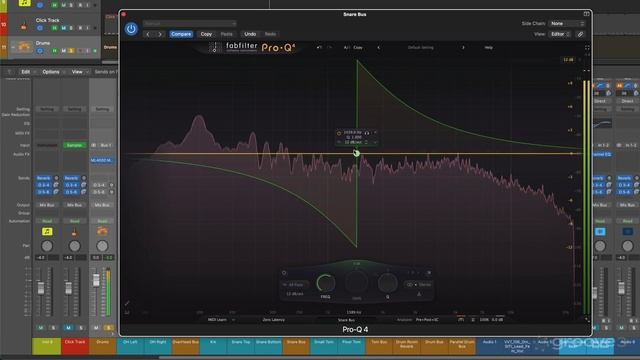The image size is (640, 360).
Task: Click the FabFilter Pro-Q 4 logo
Action: point(251,48)
